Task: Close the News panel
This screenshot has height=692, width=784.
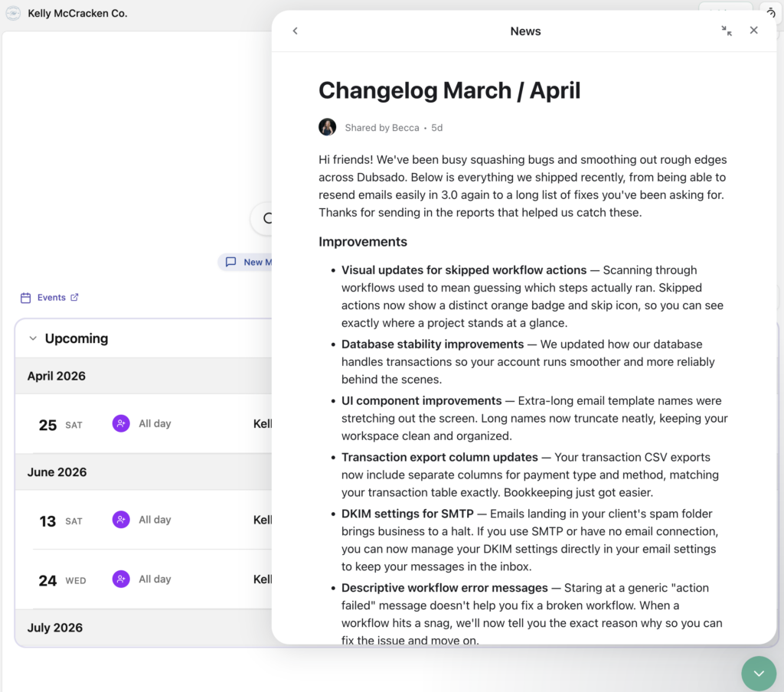Action: tap(753, 31)
